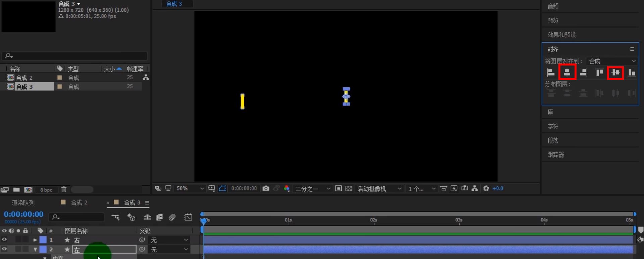
Task: Toggle the transparency grid in viewer
Action: 349,188
